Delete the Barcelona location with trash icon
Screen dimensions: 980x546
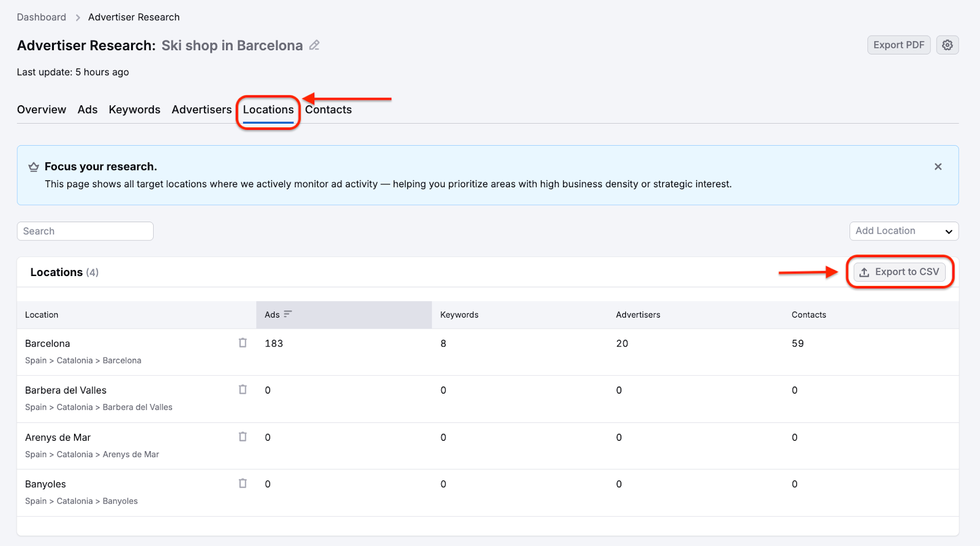(243, 343)
